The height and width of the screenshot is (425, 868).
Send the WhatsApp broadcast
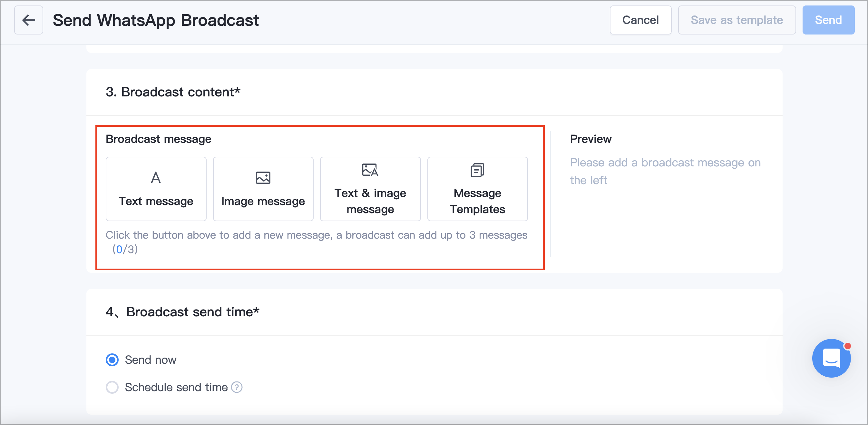click(x=828, y=20)
